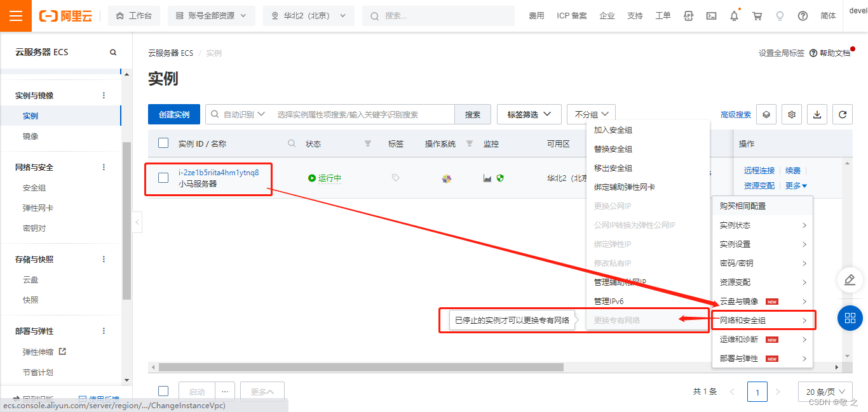Select 管理IPv6 from submenu
The image size is (868, 412).
click(648, 301)
